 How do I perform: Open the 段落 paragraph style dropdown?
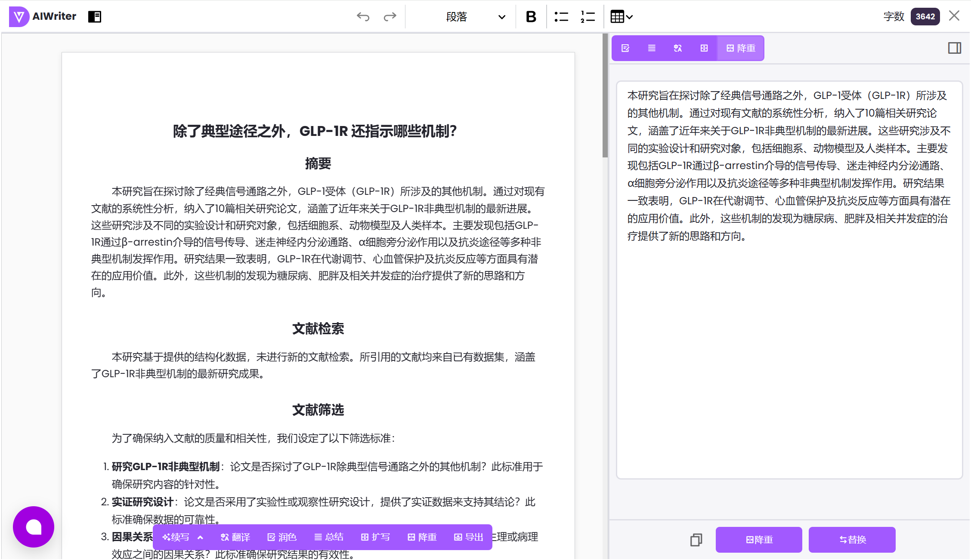coord(475,17)
